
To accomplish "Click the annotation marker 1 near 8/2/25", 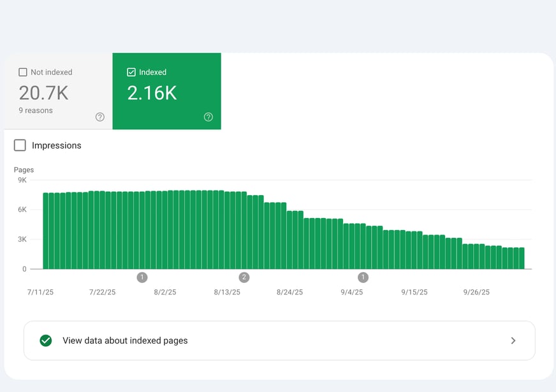I will coord(142,277).
